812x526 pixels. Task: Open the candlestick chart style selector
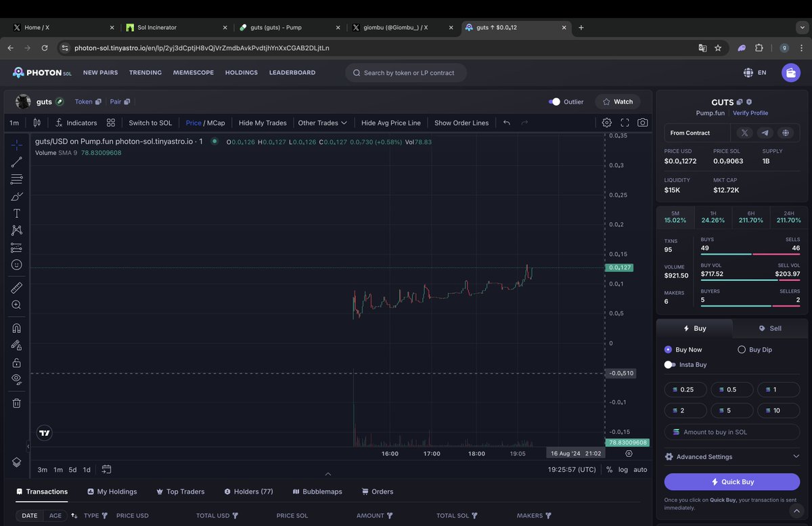coord(37,123)
